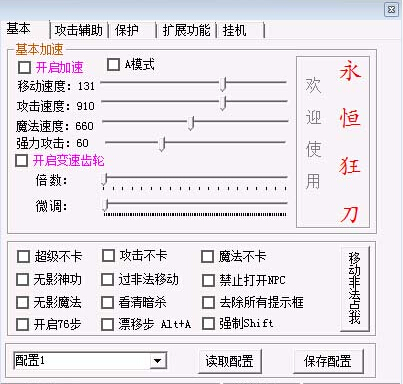The height and width of the screenshot is (384, 403).
Task: Switch to the 扩展功能 tab
Action: pos(186,31)
